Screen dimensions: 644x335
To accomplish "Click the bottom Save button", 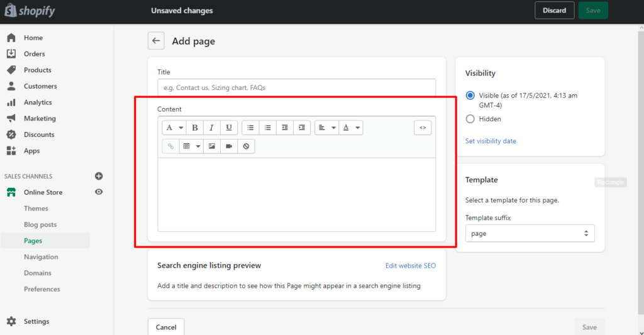I will [589, 327].
